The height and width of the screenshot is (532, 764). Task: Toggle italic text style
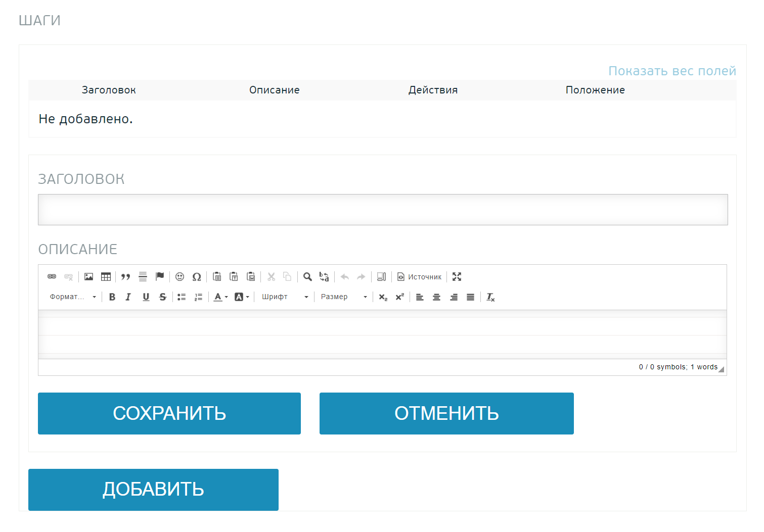(128, 297)
